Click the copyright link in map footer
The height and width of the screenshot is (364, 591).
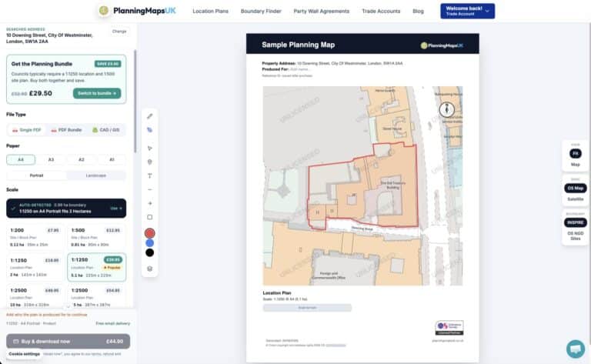pyautogui.click(x=336, y=346)
